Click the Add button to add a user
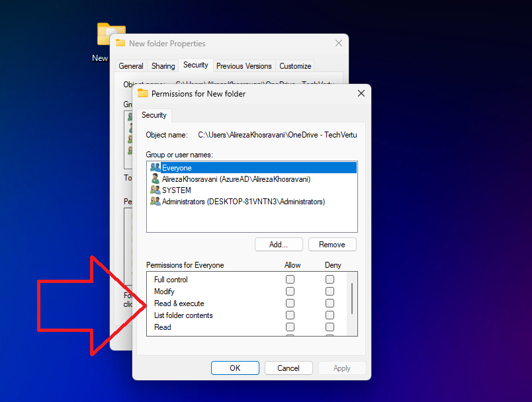The image size is (532, 402). pos(279,244)
